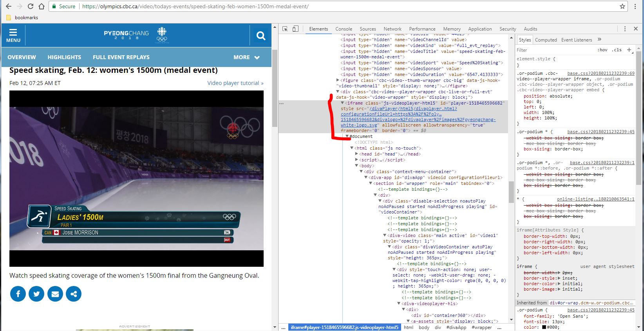The height and width of the screenshot is (331, 644).
Task: Collapse the html class js no-touch node
Action: click(352, 148)
